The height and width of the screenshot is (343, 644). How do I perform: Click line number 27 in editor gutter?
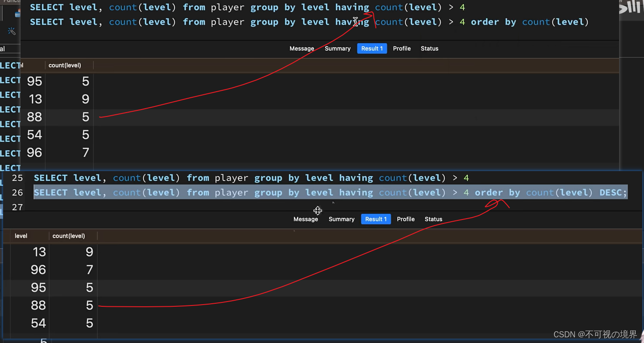click(x=17, y=207)
